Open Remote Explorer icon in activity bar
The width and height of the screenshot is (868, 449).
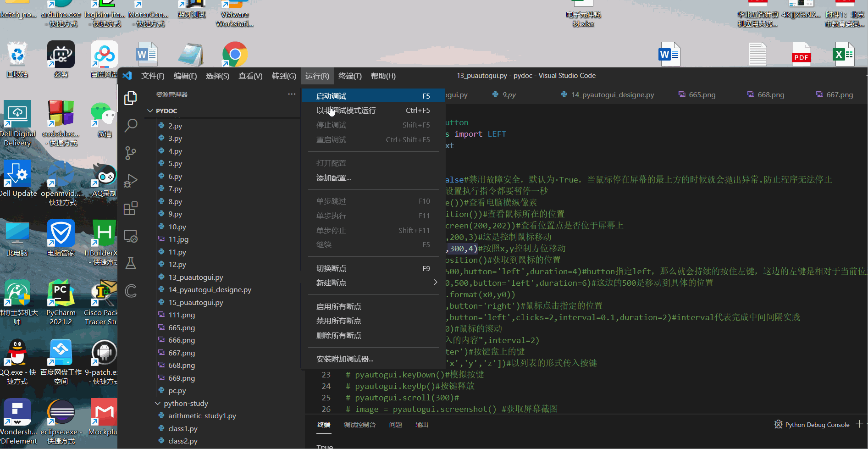pyautogui.click(x=131, y=236)
